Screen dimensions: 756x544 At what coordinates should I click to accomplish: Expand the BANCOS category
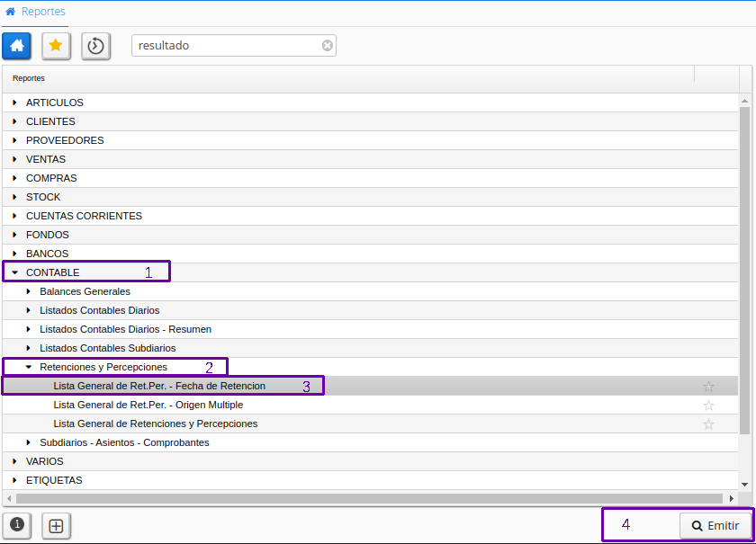14,254
